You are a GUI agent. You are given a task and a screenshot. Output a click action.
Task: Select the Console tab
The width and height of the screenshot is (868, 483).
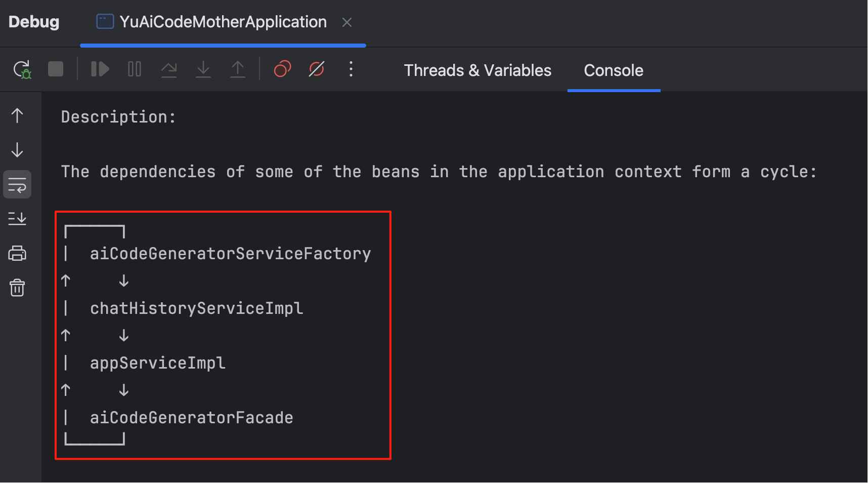(613, 70)
